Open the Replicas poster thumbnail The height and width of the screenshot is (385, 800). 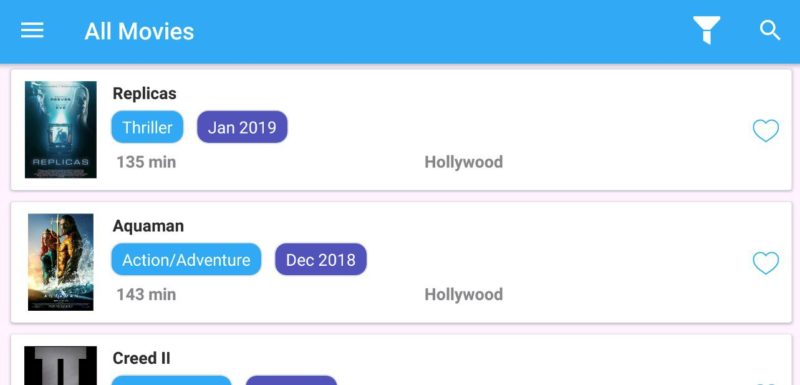(61, 130)
